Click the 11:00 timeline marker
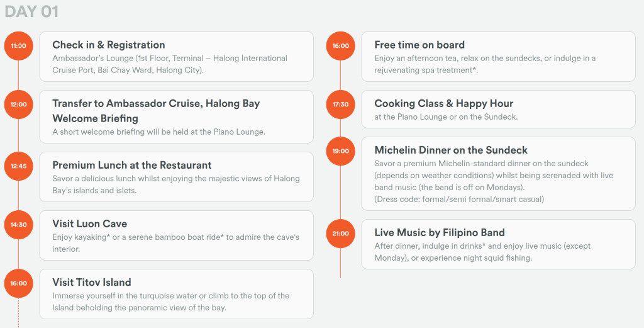644x328 pixels. click(19, 46)
